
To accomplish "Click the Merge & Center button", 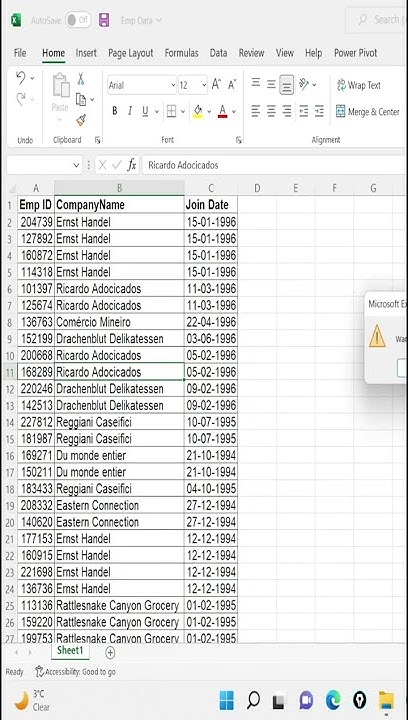I will pyautogui.click(x=368, y=112).
